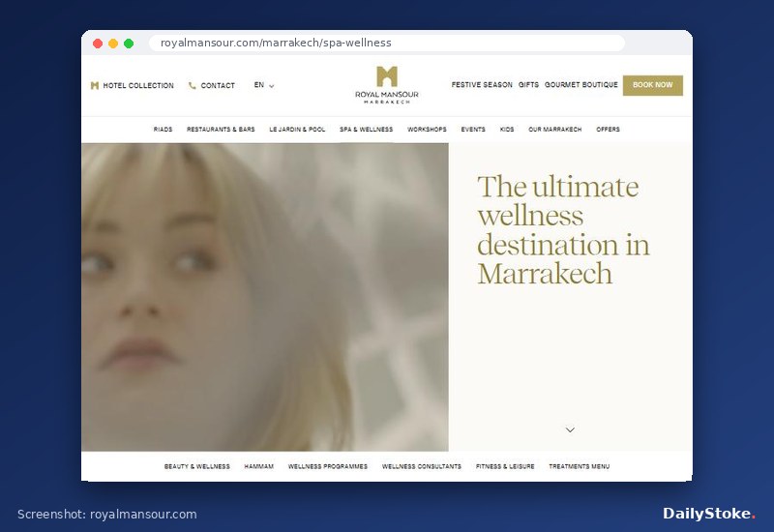774x532 pixels.
Task: Open the Workshops menu item
Action: pos(427,130)
